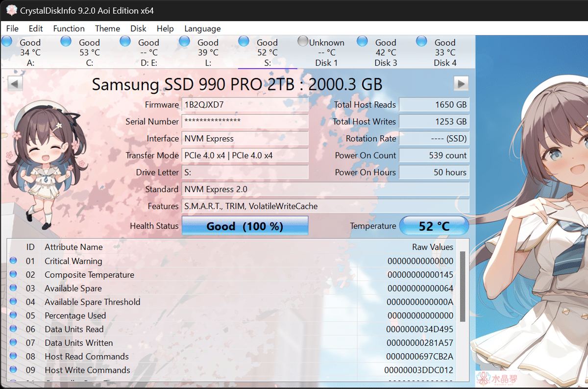Click the previous disk left arrow
Image resolution: width=588 pixels, height=389 pixels.
[x=15, y=84]
